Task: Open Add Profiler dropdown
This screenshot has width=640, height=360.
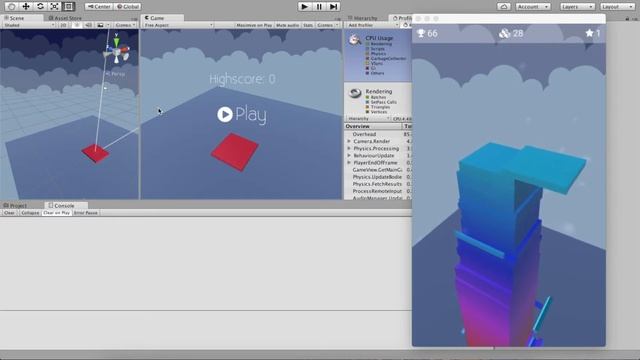Action: click(x=372, y=25)
